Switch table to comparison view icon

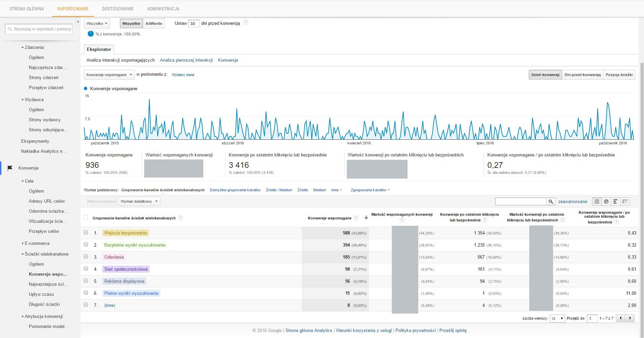625,201
